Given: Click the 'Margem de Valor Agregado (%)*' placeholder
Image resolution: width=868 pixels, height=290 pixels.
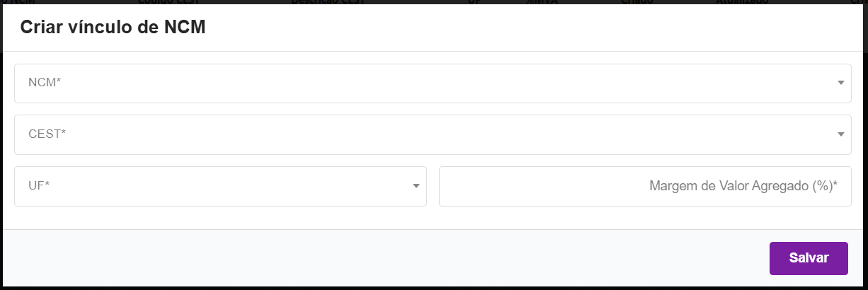Looking at the screenshot, I should coord(743,186).
